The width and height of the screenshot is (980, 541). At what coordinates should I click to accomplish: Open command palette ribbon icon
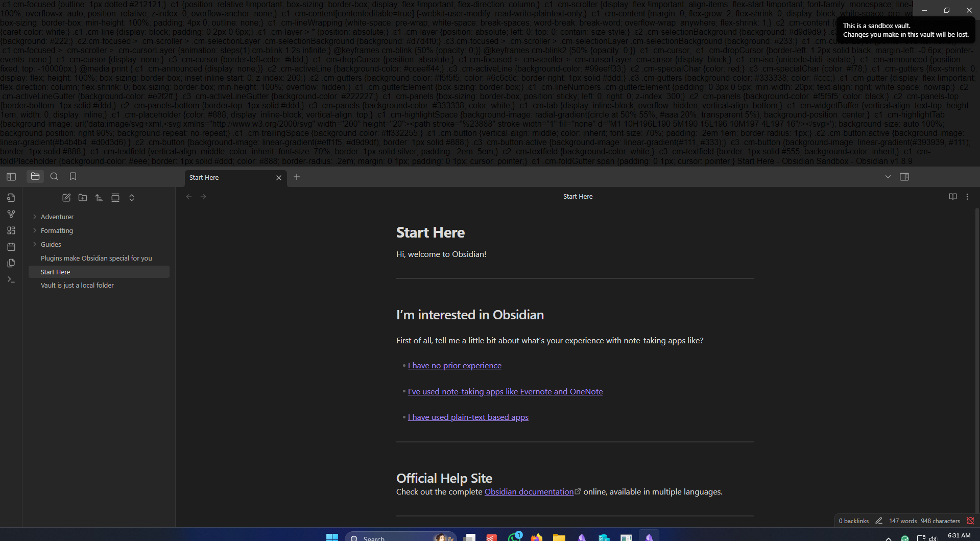tap(11, 279)
